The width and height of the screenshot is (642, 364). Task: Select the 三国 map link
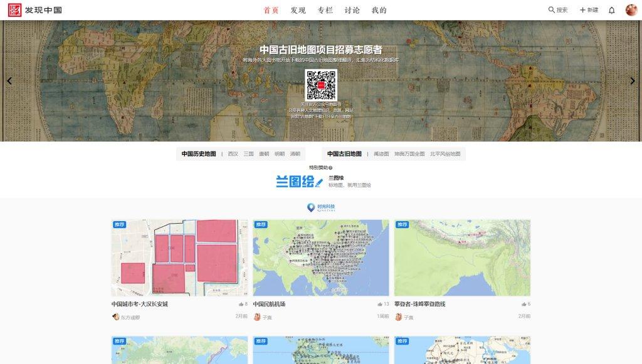pos(248,153)
